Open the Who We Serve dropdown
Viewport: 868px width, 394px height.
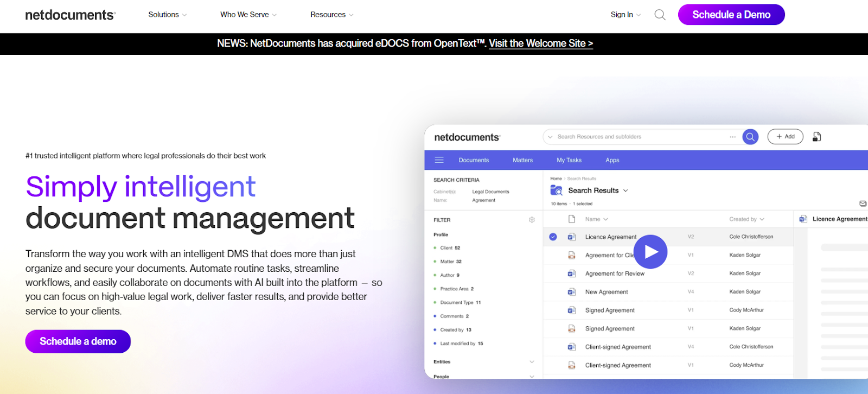pos(248,15)
